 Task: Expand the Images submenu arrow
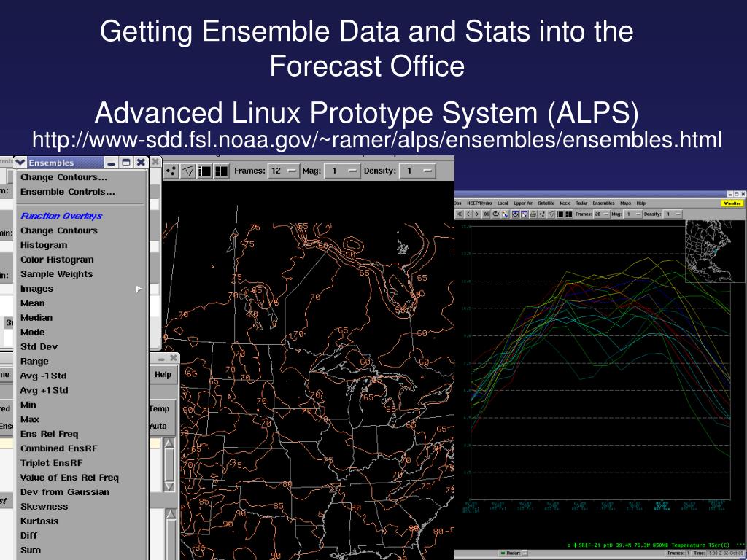(x=139, y=289)
